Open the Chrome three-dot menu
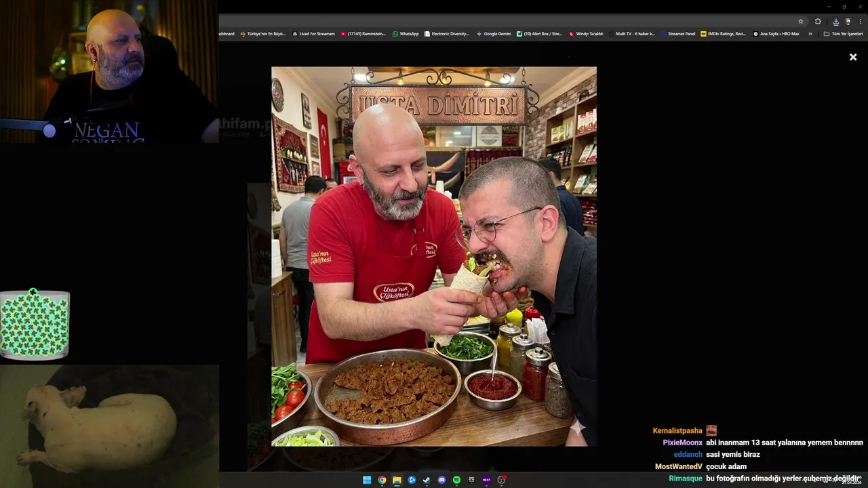The height and width of the screenshot is (488, 868). 860,22
